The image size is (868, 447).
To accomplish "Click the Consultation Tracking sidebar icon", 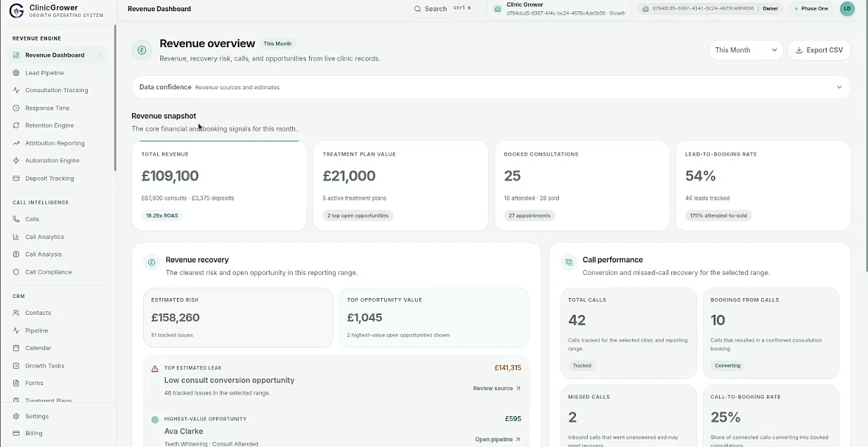I will pos(17,90).
